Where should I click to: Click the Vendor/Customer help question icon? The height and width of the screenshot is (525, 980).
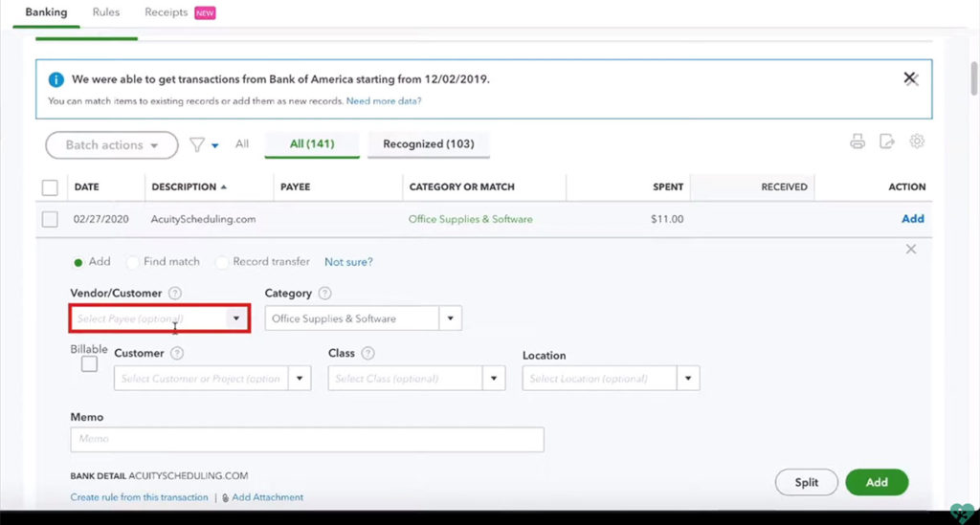click(x=175, y=294)
